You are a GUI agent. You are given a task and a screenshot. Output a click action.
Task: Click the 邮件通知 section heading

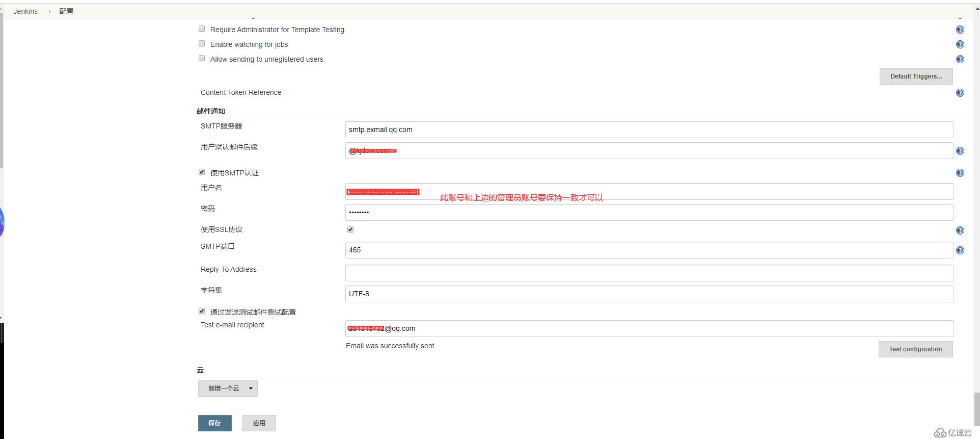(x=211, y=111)
